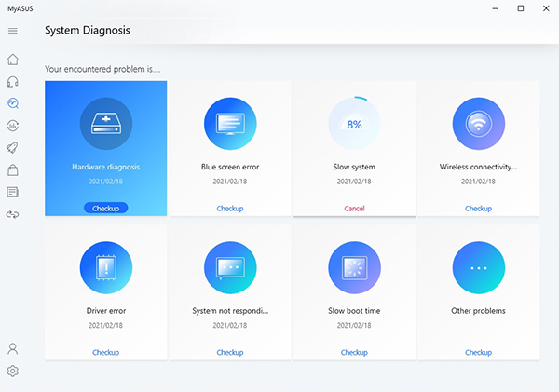This screenshot has height=392, width=559.
Task: Run Checkup for Slow boot time
Action: 354,353
